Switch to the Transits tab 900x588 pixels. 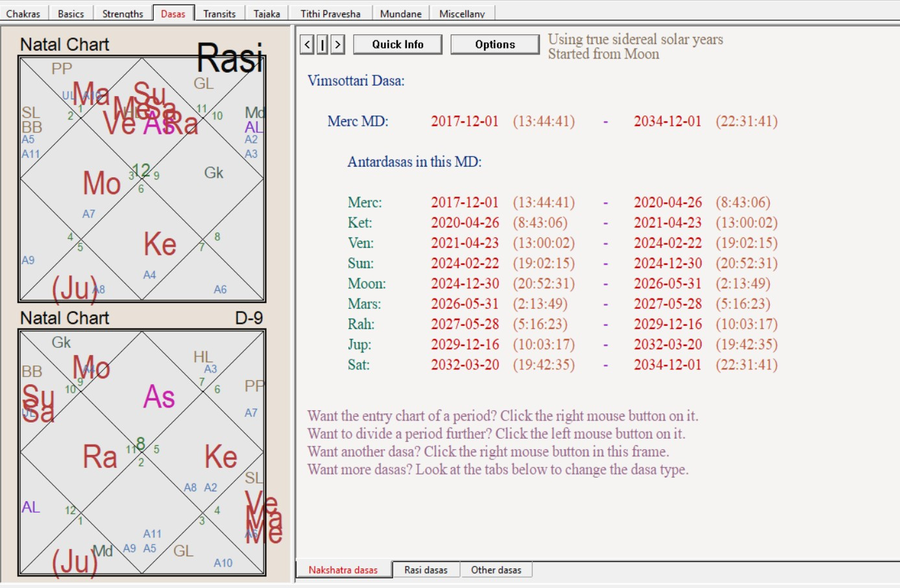click(x=219, y=13)
